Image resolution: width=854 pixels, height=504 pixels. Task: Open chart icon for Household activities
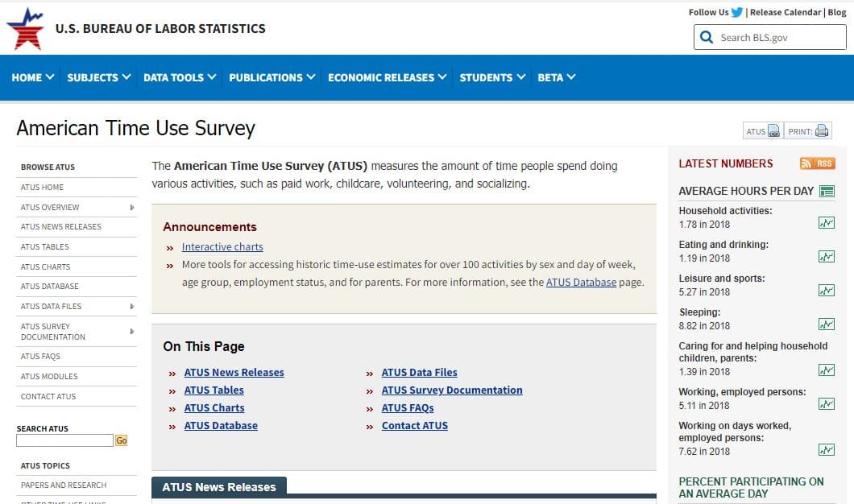(x=827, y=222)
